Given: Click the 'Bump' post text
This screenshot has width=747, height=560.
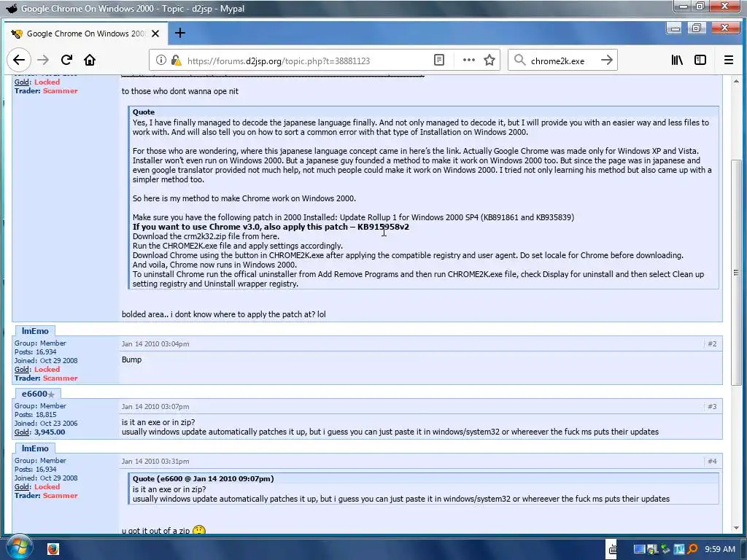Looking at the screenshot, I should 131,360.
